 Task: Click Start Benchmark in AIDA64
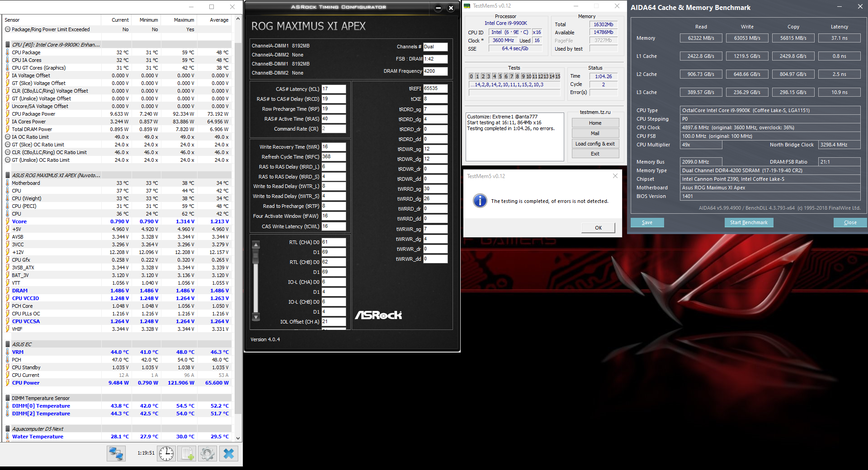tap(749, 222)
